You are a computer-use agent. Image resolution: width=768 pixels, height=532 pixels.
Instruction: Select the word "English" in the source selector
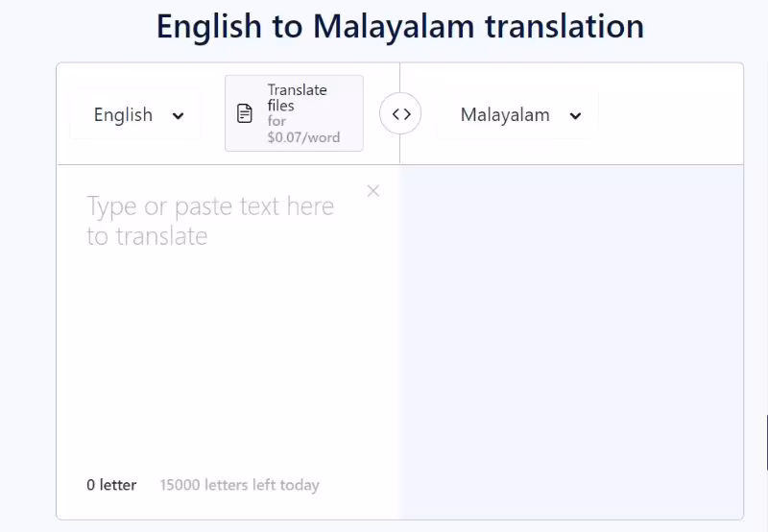[x=123, y=115]
